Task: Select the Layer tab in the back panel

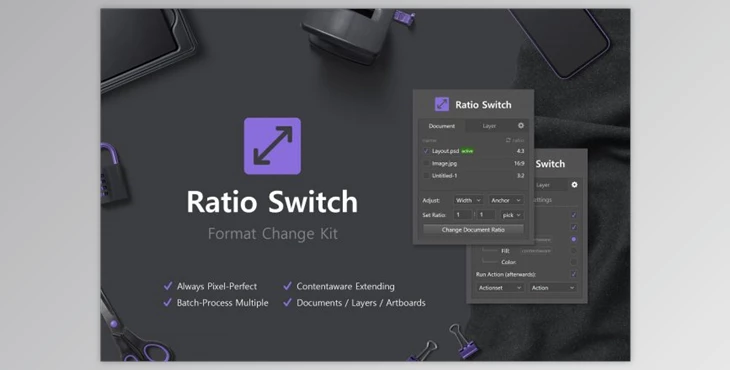Action: point(543,185)
